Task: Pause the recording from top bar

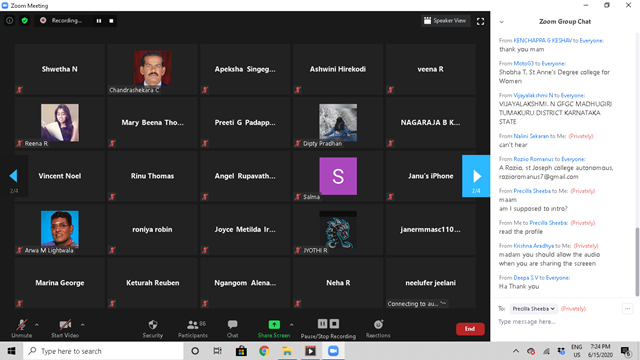Action: (99, 21)
